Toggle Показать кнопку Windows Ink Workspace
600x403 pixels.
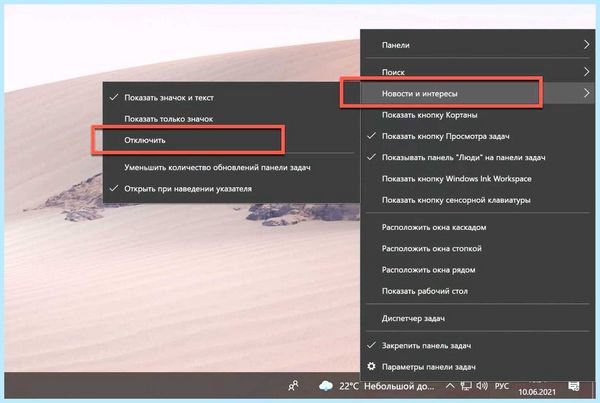tap(478, 179)
